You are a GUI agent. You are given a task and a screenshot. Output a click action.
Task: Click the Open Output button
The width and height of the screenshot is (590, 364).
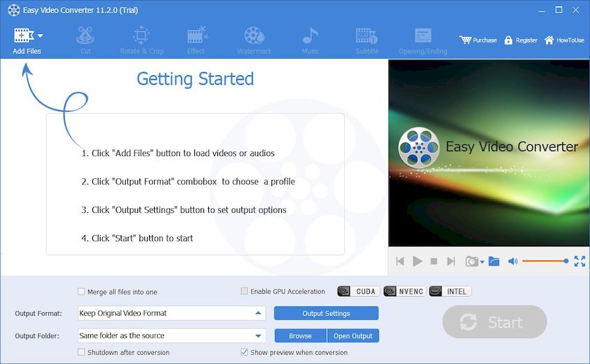[353, 336]
